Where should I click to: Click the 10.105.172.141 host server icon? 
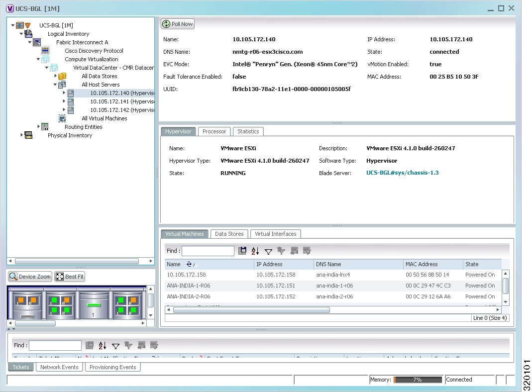[71, 101]
